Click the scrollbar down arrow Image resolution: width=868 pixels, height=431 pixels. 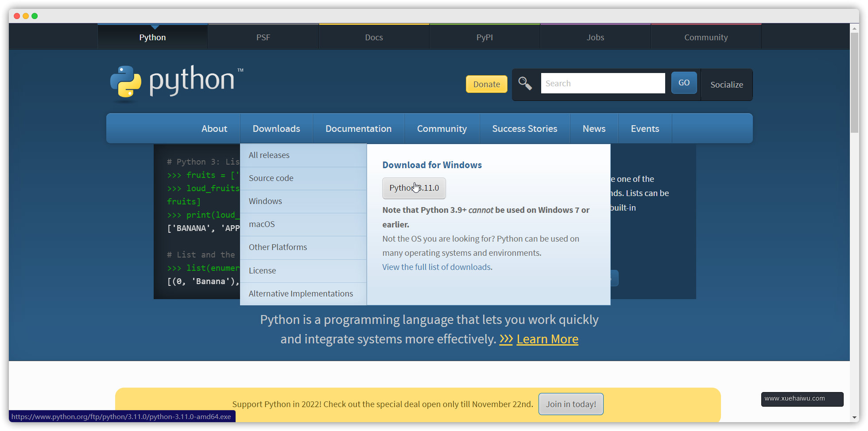point(854,417)
